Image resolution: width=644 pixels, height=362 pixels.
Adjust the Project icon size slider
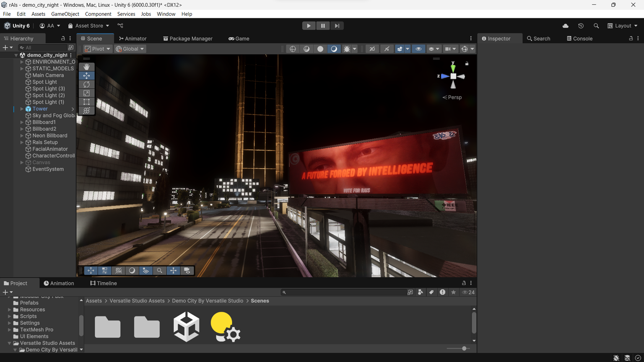(x=458, y=349)
